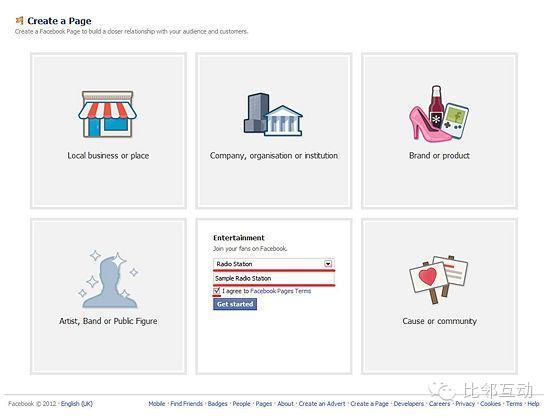Open the Mobile footer link

pos(156,404)
